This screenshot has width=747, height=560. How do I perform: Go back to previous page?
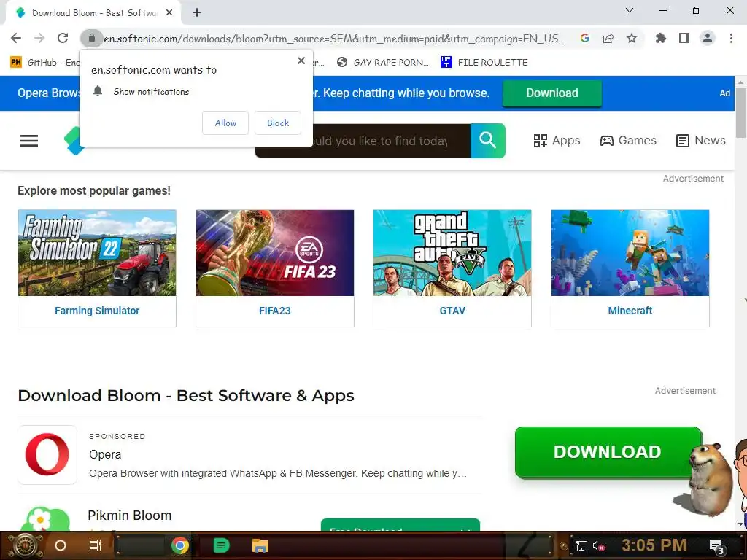16,38
